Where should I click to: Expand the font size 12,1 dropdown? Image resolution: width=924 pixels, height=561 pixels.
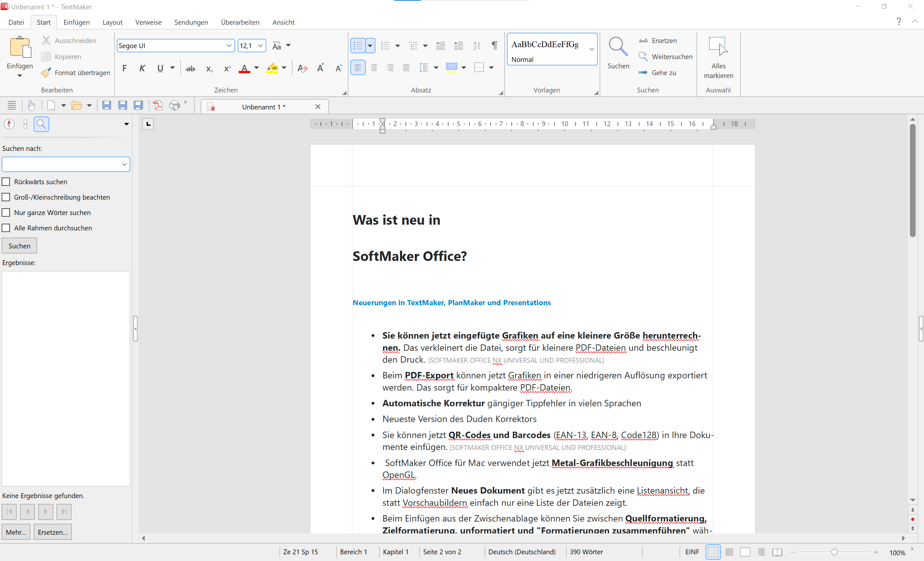(260, 46)
